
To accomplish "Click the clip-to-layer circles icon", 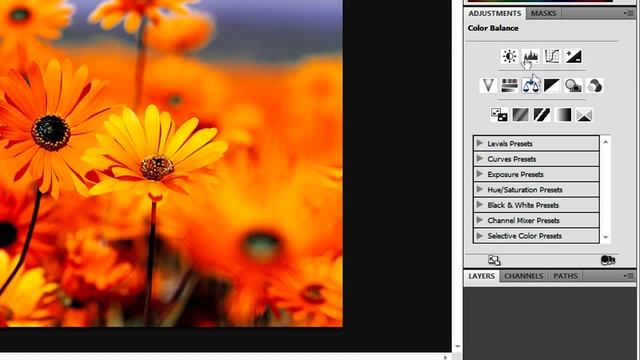I will click(608, 260).
